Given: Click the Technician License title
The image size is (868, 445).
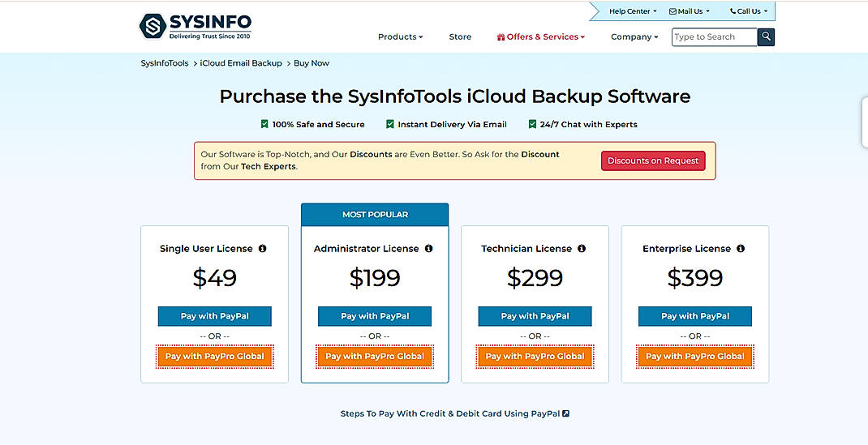Looking at the screenshot, I should [526, 249].
